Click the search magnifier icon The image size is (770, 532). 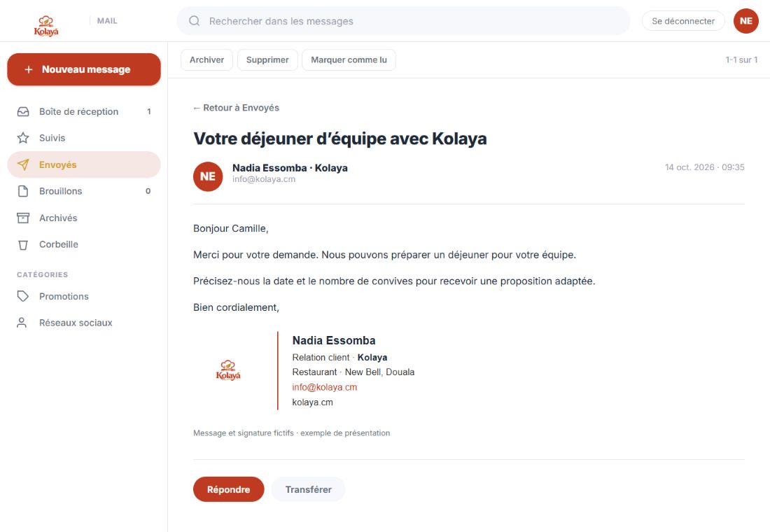click(195, 20)
